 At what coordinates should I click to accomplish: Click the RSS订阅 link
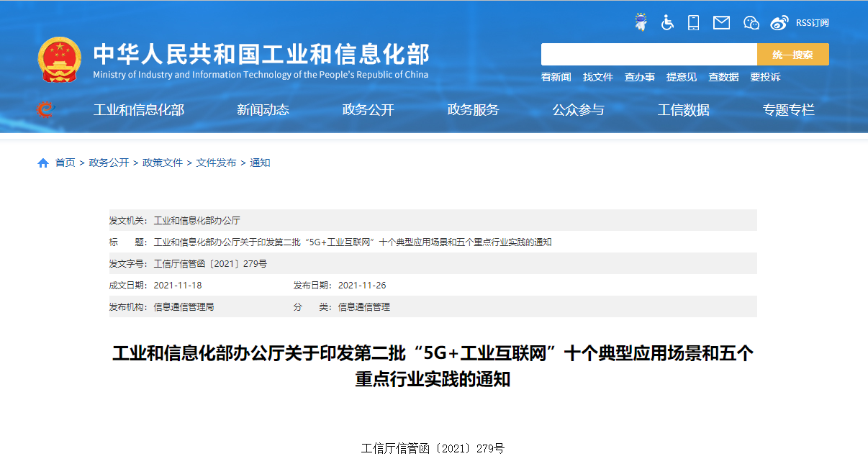pos(812,23)
